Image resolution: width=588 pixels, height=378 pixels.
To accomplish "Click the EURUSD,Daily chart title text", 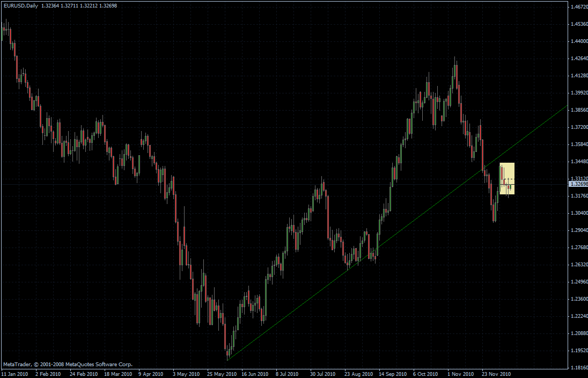I will coord(20,6).
